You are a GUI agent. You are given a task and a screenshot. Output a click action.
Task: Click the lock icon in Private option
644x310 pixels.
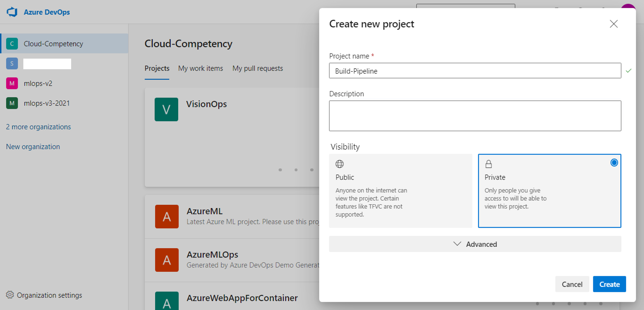point(488,164)
